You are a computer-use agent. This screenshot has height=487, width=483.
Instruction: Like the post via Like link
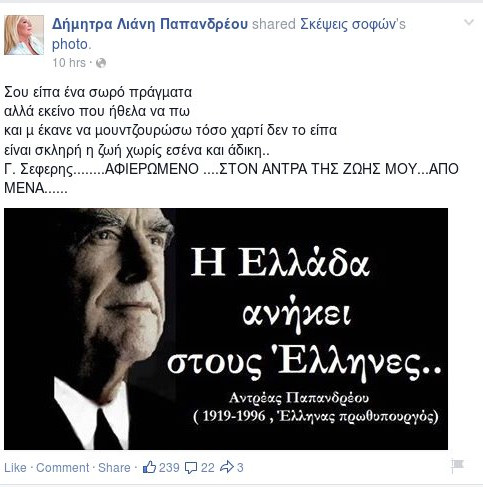pyautogui.click(x=15, y=467)
